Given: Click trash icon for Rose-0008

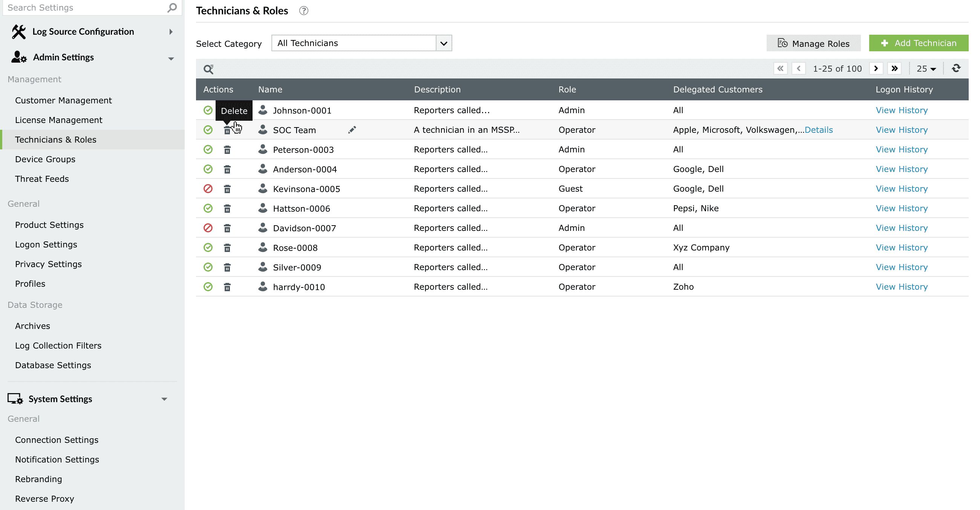Looking at the screenshot, I should coord(227,248).
